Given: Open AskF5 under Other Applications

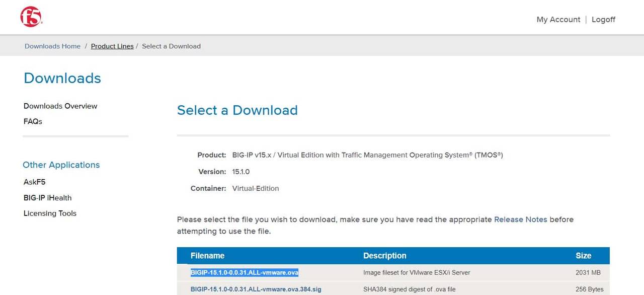Looking at the screenshot, I should click(x=34, y=182).
